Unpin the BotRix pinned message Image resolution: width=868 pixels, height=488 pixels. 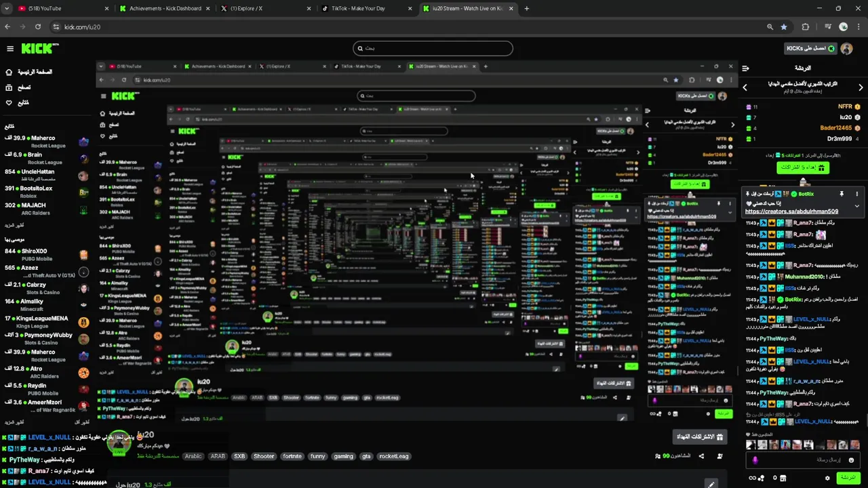[x=842, y=194]
